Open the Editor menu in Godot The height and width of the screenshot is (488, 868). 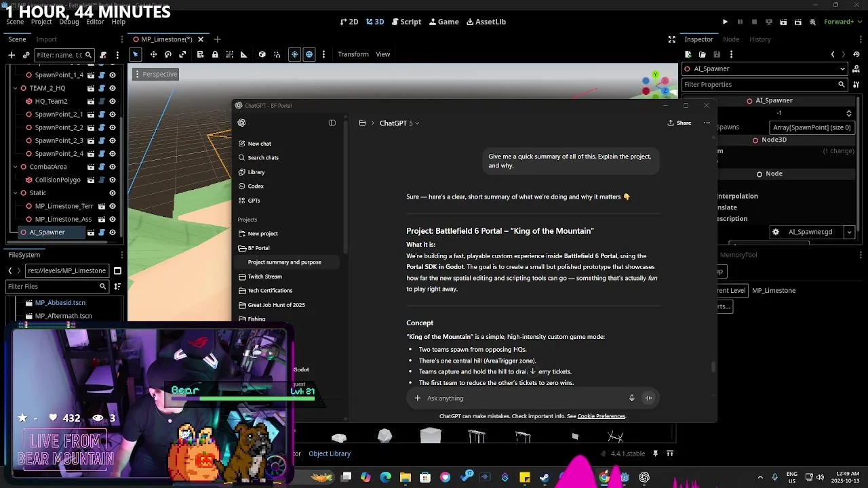pos(95,22)
